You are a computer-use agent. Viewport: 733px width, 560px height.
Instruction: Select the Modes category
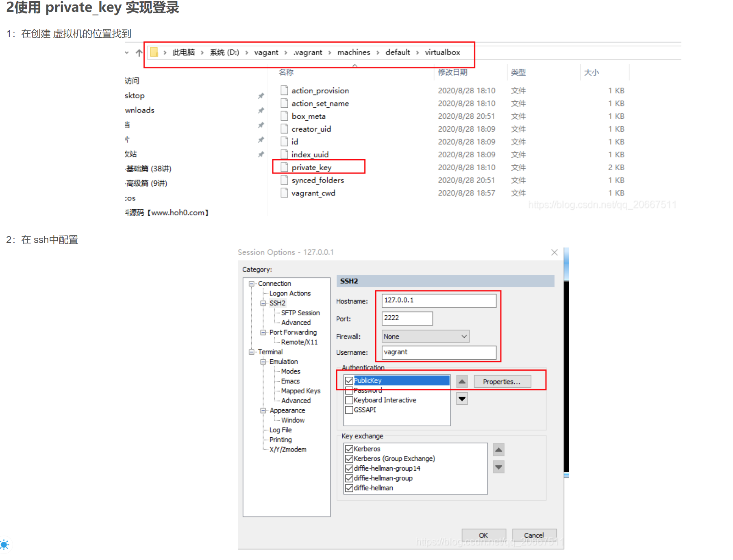click(x=291, y=371)
